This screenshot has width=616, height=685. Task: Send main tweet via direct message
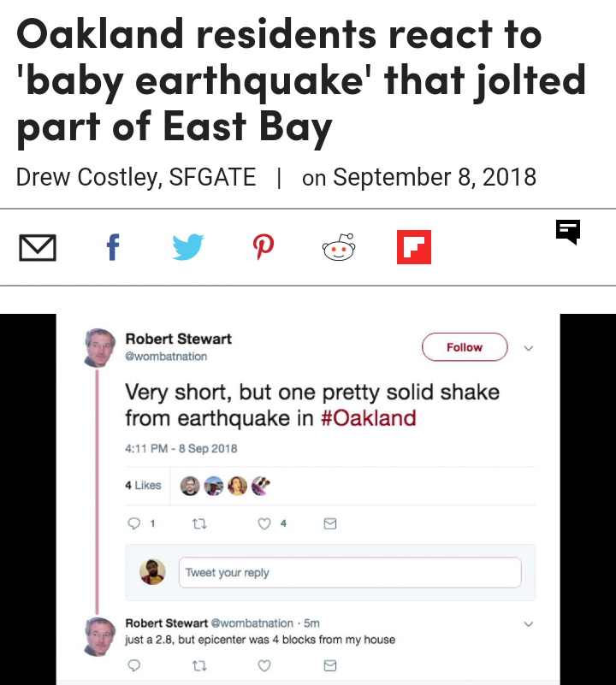[x=330, y=523]
